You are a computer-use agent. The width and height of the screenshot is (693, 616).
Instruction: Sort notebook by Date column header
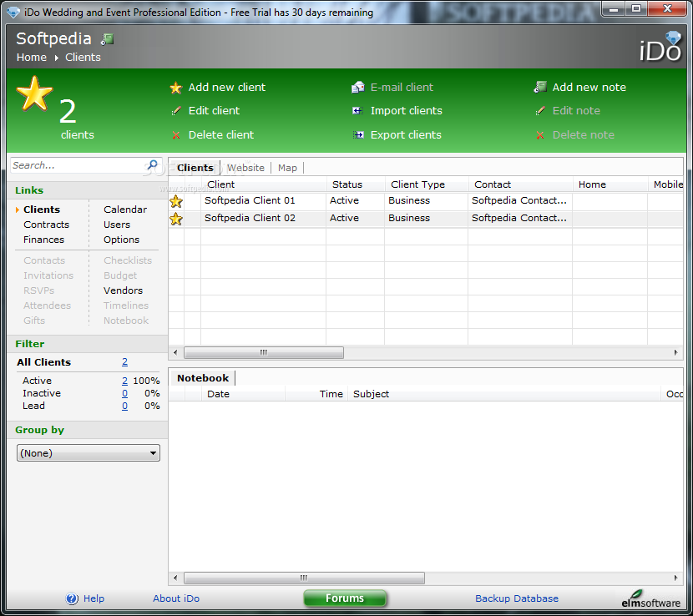point(243,394)
